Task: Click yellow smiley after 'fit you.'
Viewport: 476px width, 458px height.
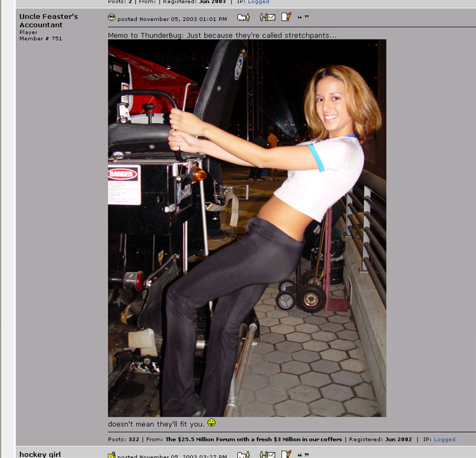Action: [x=211, y=422]
